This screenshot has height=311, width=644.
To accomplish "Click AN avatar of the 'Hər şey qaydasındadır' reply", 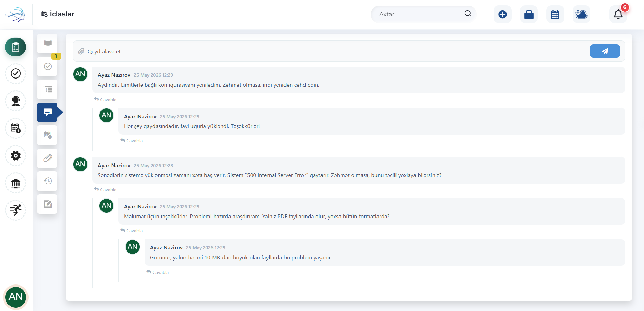I will coord(107,115).
